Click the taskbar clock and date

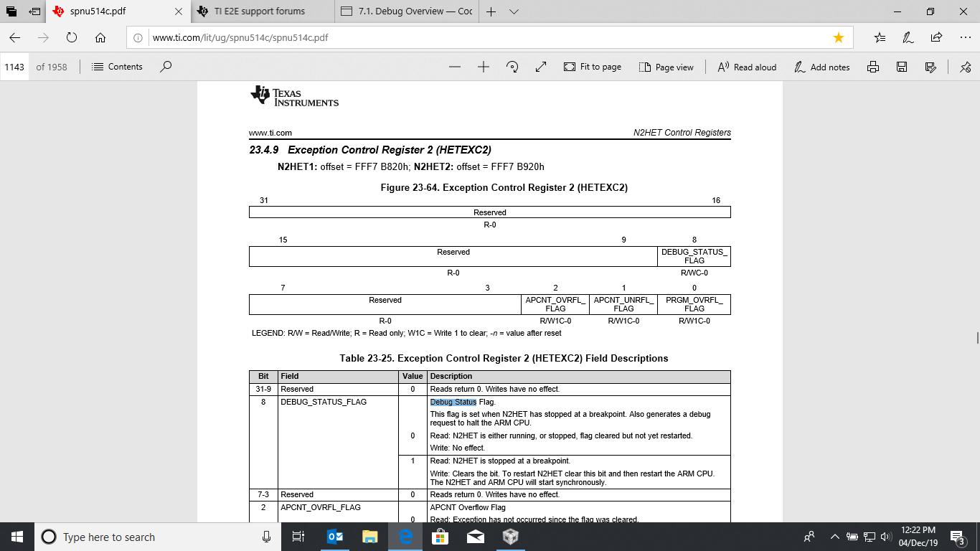[x=918, y=537]
